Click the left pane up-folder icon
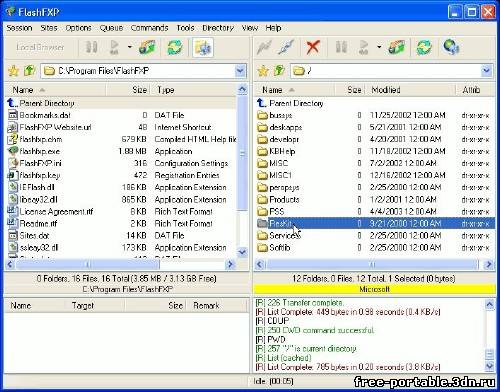This screenshot has width=500, height=392. click(x=30, y=70)
